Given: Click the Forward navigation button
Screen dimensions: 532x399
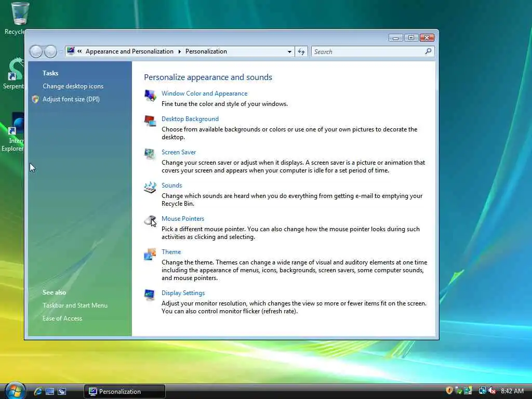Looking at the screenshot, I should 50,51.
